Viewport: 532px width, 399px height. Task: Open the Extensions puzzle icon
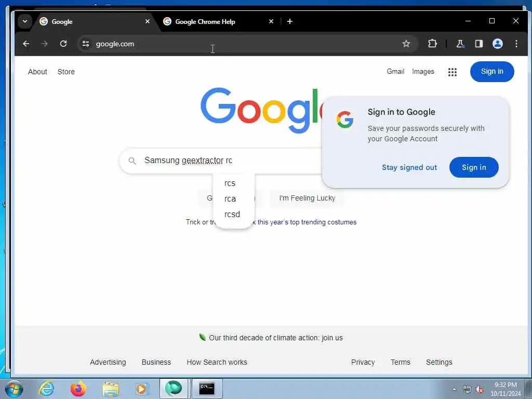[432, 44]
